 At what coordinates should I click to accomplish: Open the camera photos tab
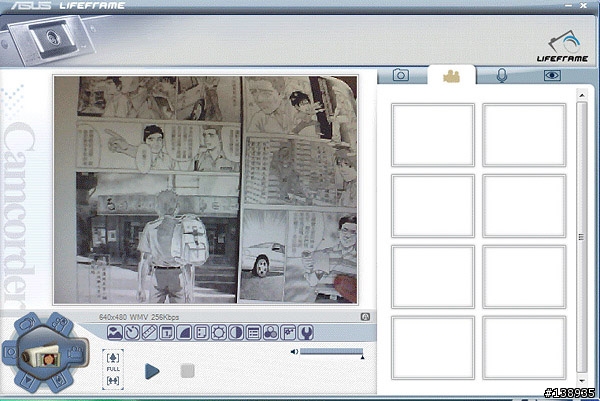[x=401, y=75]
